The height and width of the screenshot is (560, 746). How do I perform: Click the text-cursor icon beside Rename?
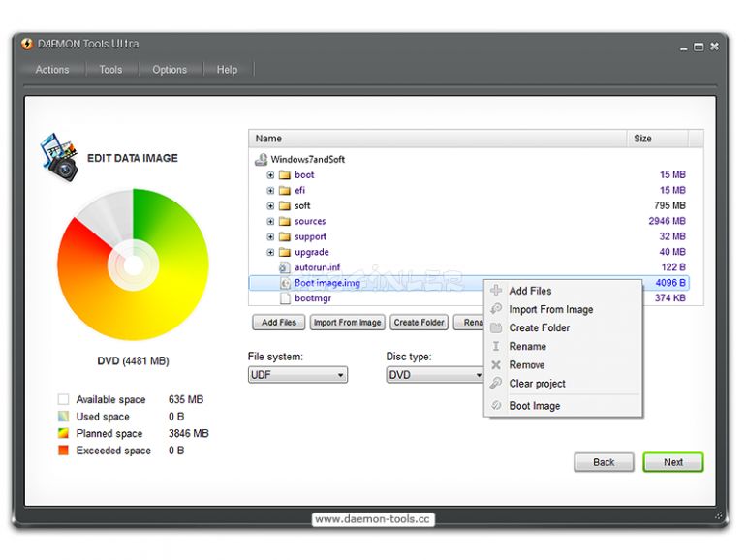(x=496, y=347)
